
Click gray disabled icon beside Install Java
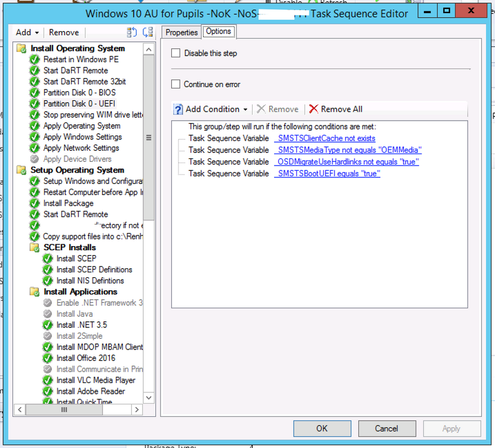[x=47, y=314]
